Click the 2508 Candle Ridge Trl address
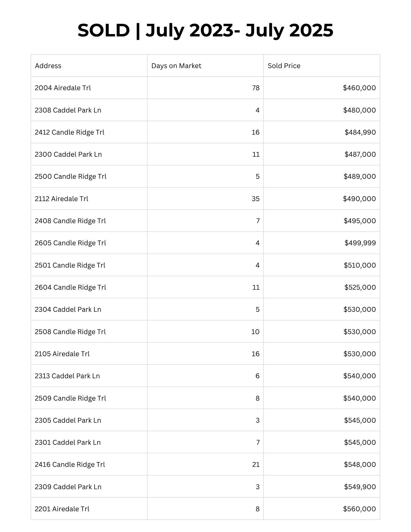 pos(70,332)
